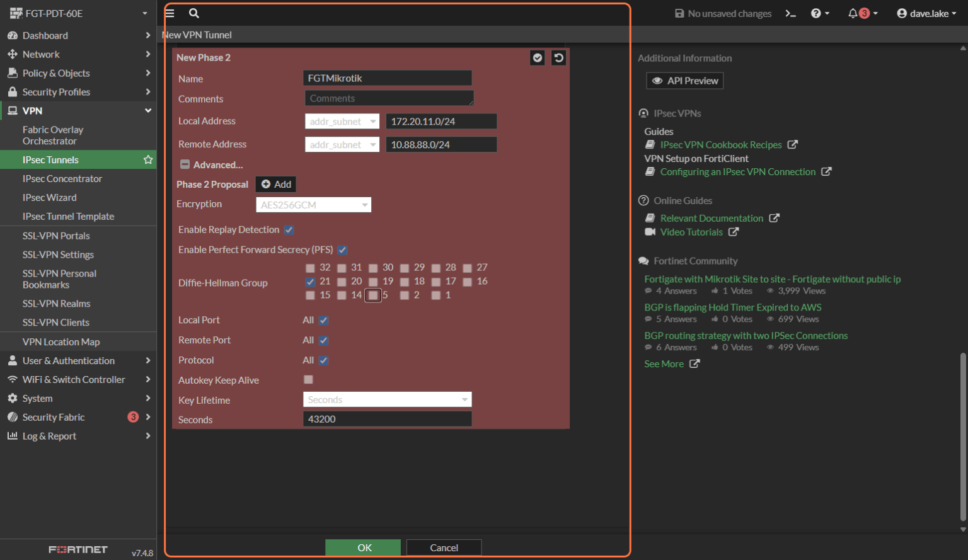Viewport: 968px width, 560px height.
Task: Disable Perfect Forward Secrecy checkbox
Action: tap(342, 250)
